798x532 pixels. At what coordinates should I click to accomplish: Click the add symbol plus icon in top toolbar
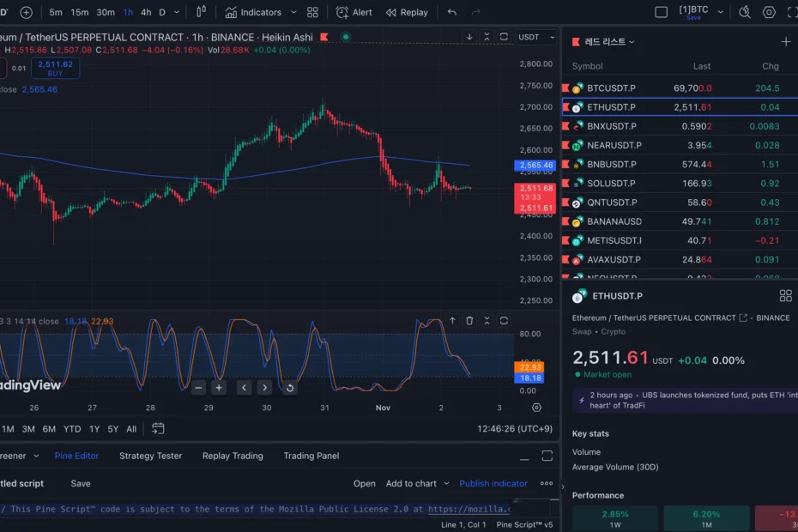tap(26, 12)
